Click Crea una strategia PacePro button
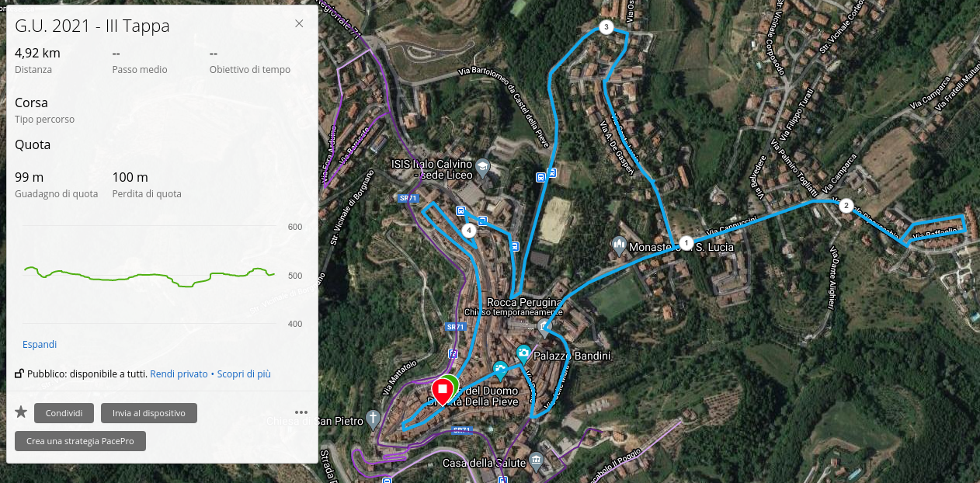The height and width of the screenshot is (483, 980). click(80, 441)
